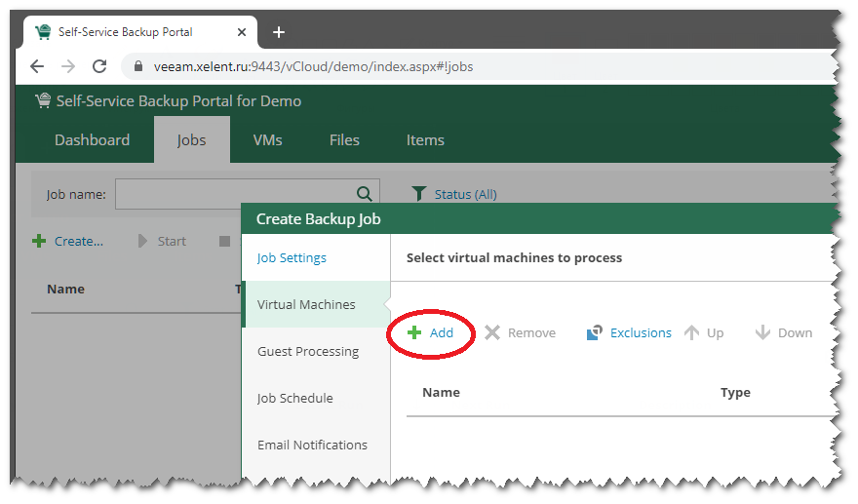Reload the page with the refresh icon

99,66
